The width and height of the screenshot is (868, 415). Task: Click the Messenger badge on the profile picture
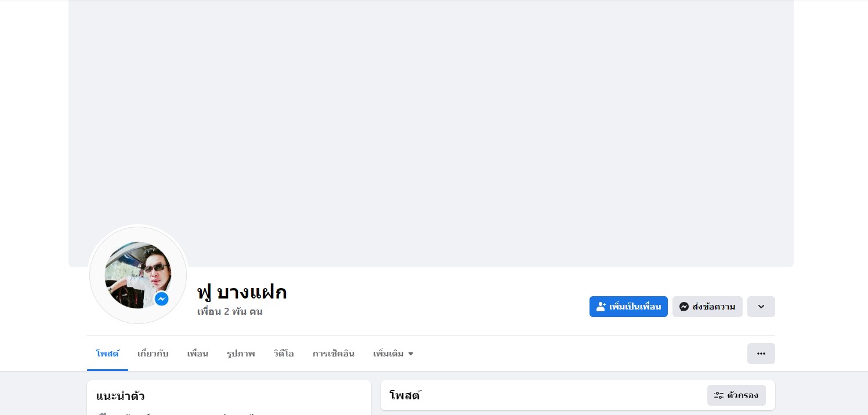[x=161, y=299]
